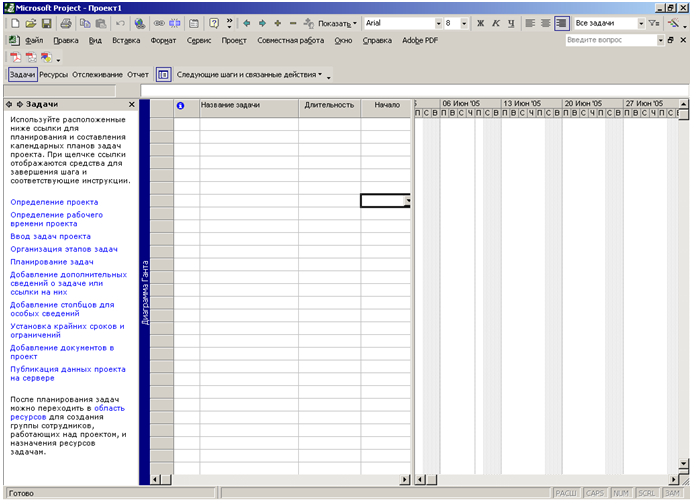
Task: Go back in Задачи side pane
Action: coord(9,104)
